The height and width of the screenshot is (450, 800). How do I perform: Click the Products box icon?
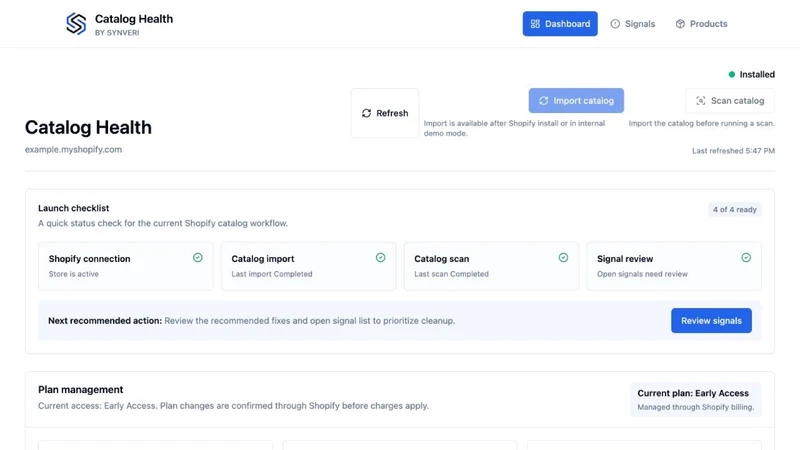[x=680, y=24]
